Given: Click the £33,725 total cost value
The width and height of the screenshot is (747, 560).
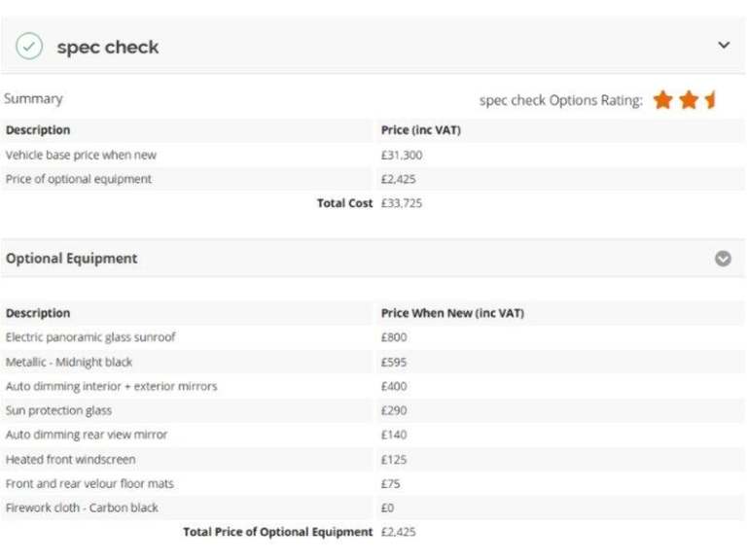Looking at the screenshot, I should click(402, 203).
